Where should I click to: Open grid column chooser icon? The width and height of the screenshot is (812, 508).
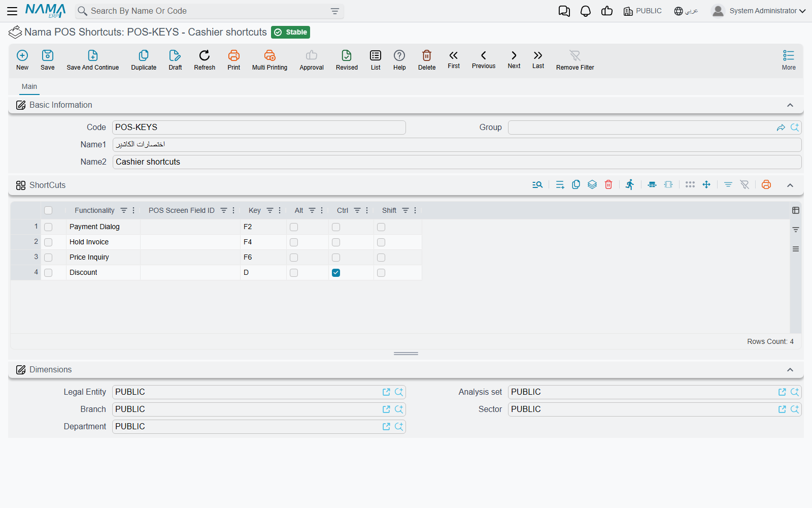(x=796, y=210)
